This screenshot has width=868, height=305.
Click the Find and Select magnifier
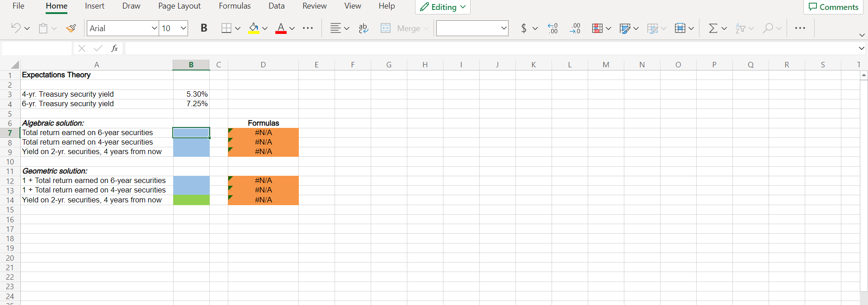(x=768, y=28)
